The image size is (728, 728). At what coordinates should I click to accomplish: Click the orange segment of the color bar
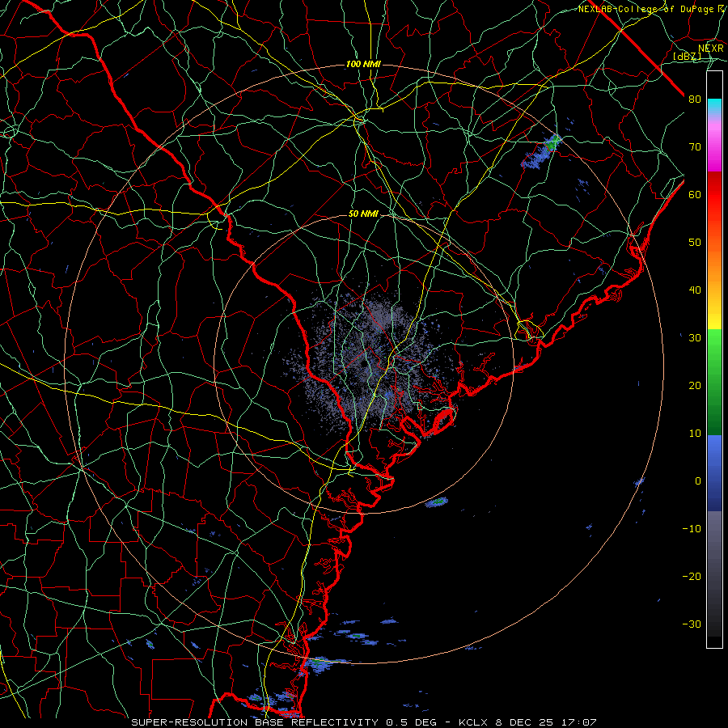click(x=714, y=269)
